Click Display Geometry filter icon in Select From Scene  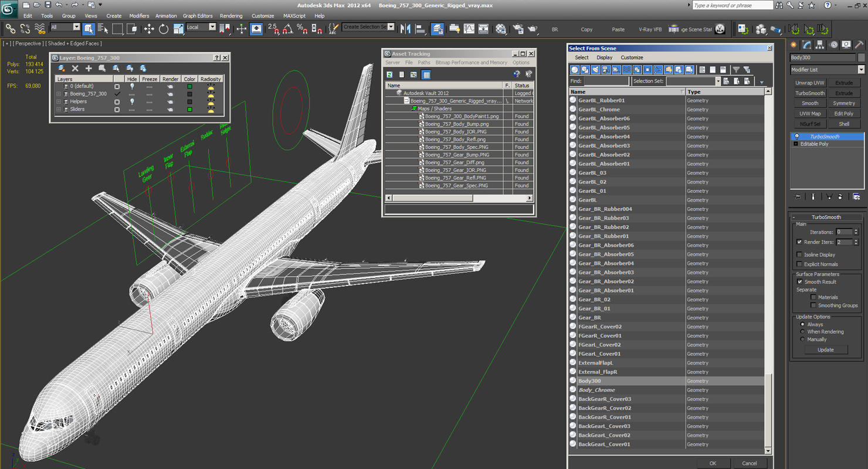pyautogui.click(x=575, y=70)
